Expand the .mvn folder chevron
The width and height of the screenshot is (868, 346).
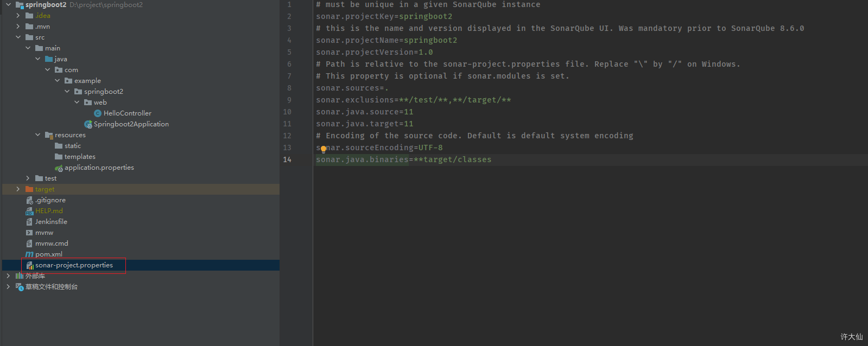(x=18, y=27)
